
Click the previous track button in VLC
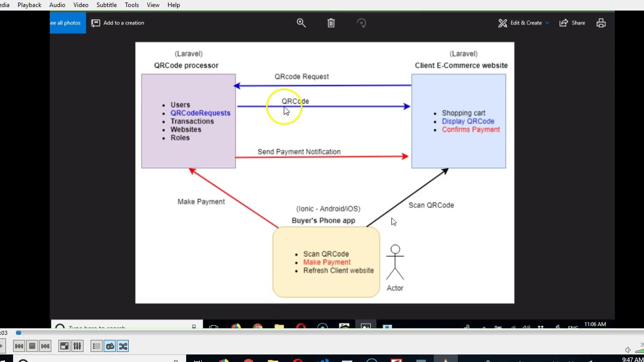[x=19, y=346]
